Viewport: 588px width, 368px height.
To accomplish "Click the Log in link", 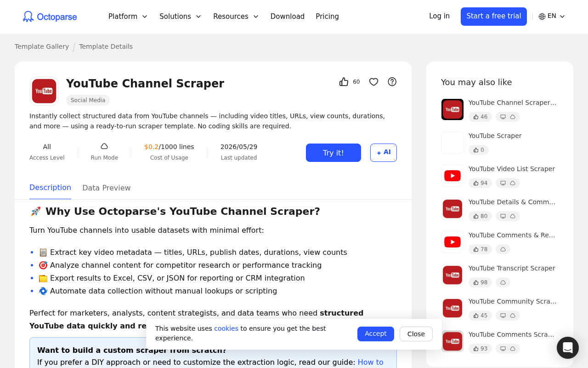I will tap(439, 16).
